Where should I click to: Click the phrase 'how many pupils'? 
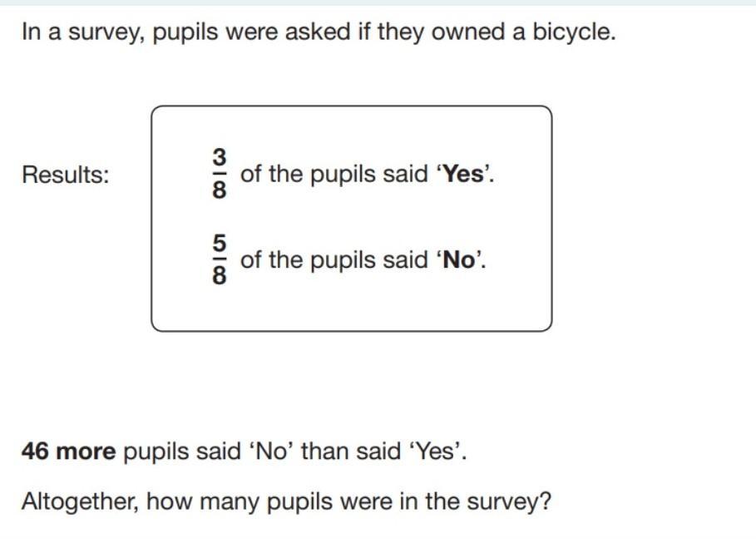click(x=240, y=501)
